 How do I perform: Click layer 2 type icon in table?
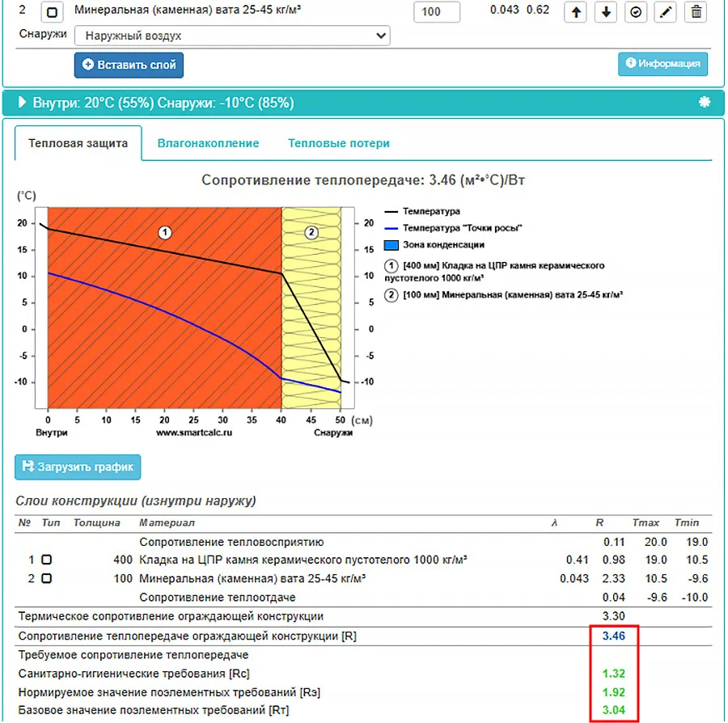click(x=46, y=578)
